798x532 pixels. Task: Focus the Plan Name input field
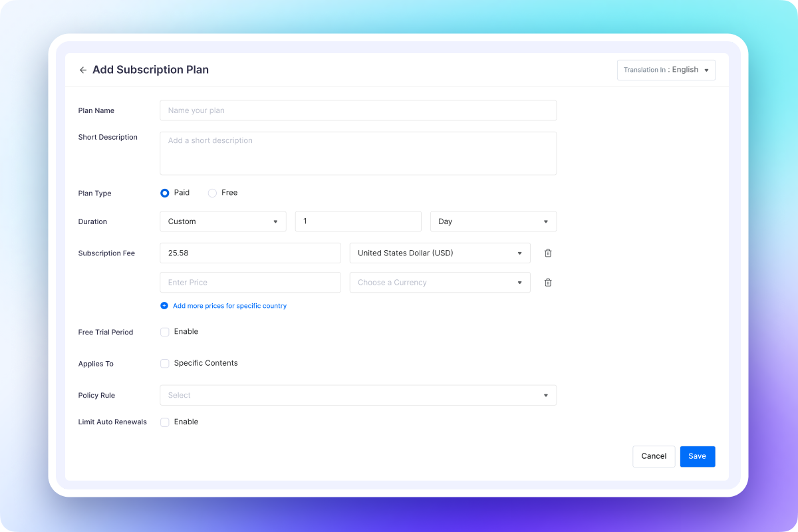(358, 110)
